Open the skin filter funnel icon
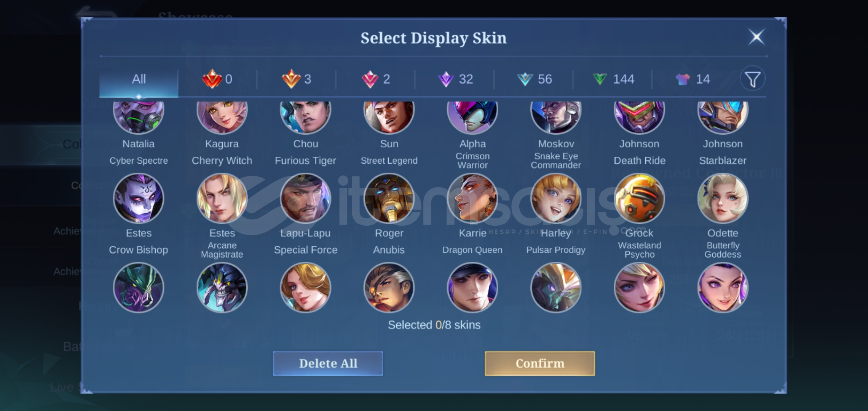Image resolution: width=868 pixels, height=411 pixels. [x=752, y=79]
